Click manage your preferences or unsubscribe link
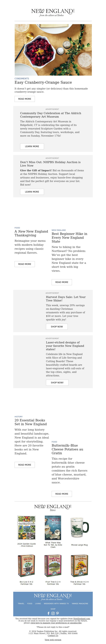The image size is (106, 644). (x=56, y=623)
